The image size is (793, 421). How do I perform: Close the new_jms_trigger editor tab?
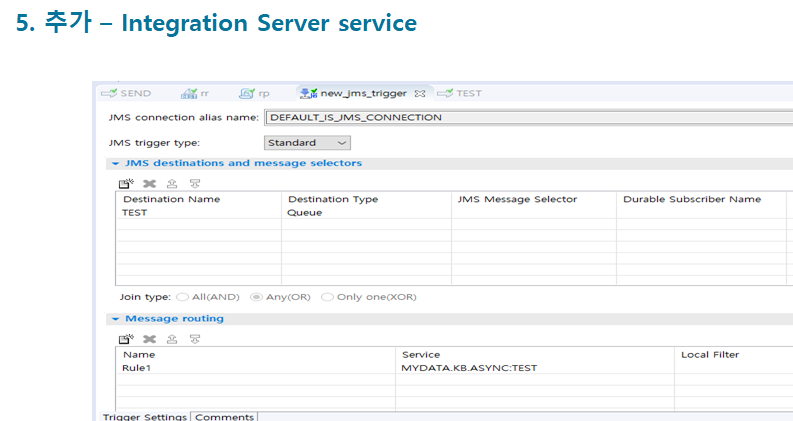[420, 93]
